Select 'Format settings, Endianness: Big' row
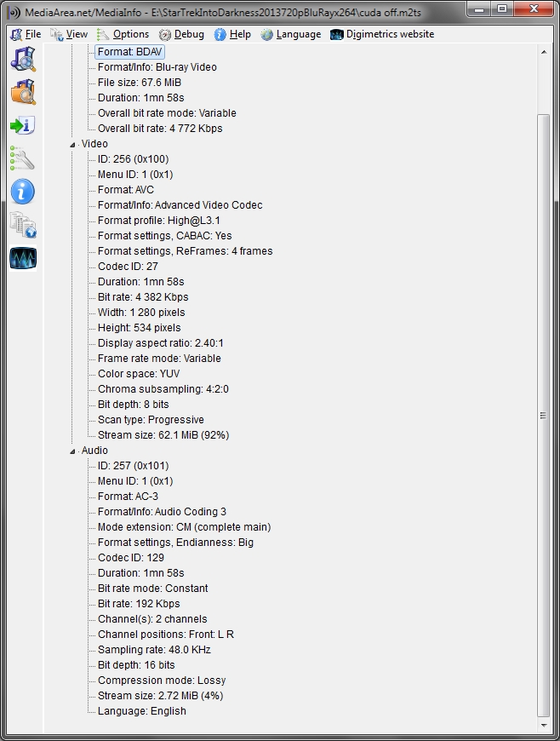 point(175,542)
